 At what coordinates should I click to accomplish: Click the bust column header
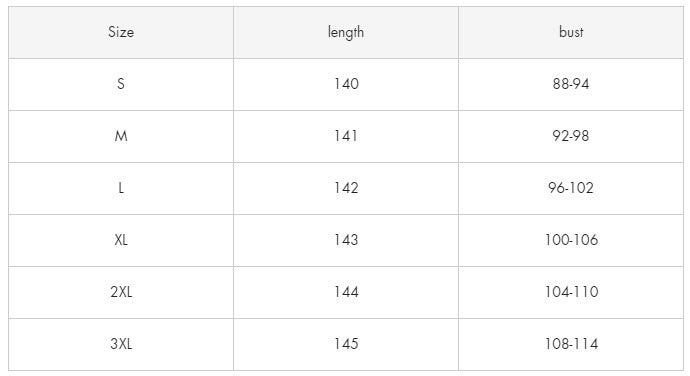pos(571,32)
